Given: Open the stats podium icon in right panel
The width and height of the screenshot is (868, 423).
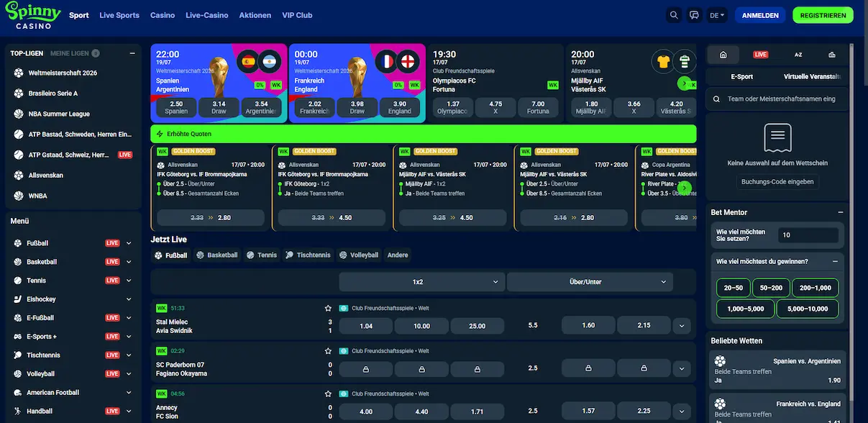Looking at the screenshot, I should tap(832, 55).
